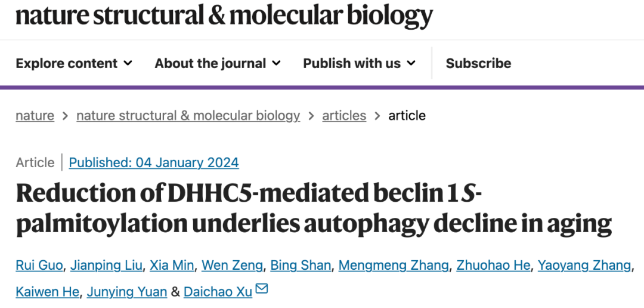This screenshot has width=644, height=308.
Task: Click the Published: 04 January 2024 link
Action: pyautogui.click(x=154, y=162)
